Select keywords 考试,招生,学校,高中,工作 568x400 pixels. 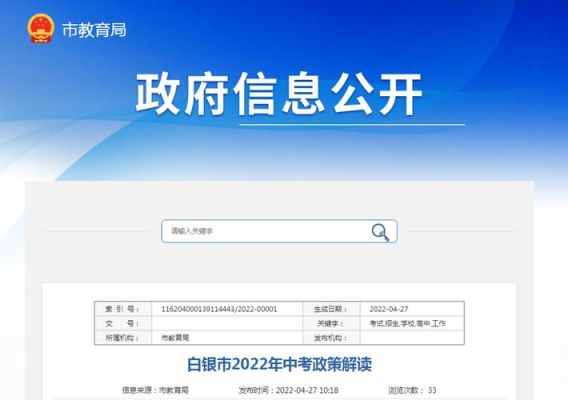click(x=408, y=323)
